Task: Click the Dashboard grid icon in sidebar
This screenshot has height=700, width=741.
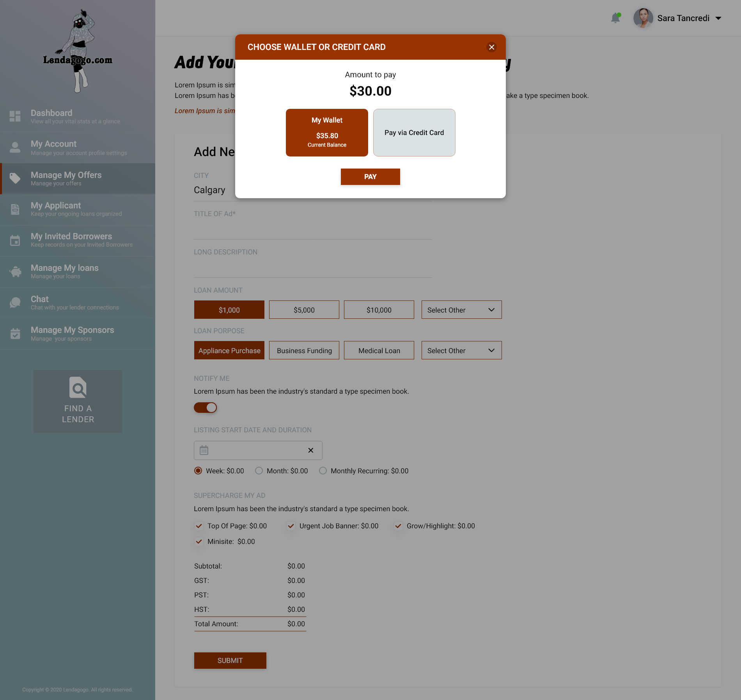Action: pos(15,116)
